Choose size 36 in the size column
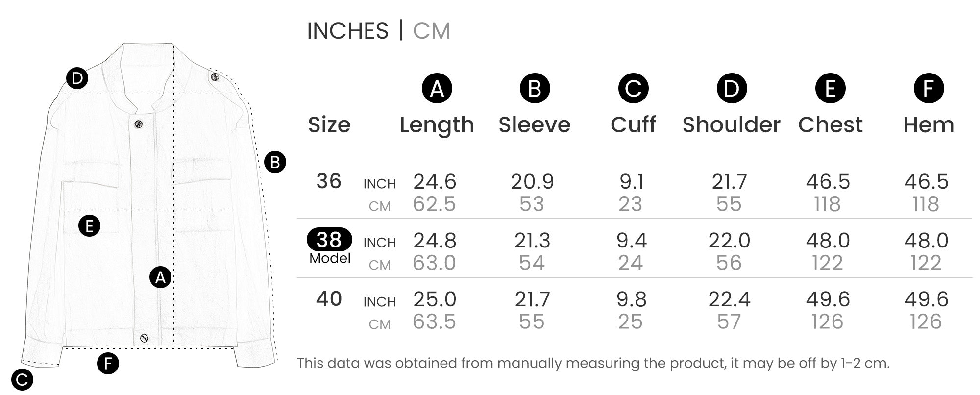The height and width of the screenshot is (395, 980). pos(329,181)
